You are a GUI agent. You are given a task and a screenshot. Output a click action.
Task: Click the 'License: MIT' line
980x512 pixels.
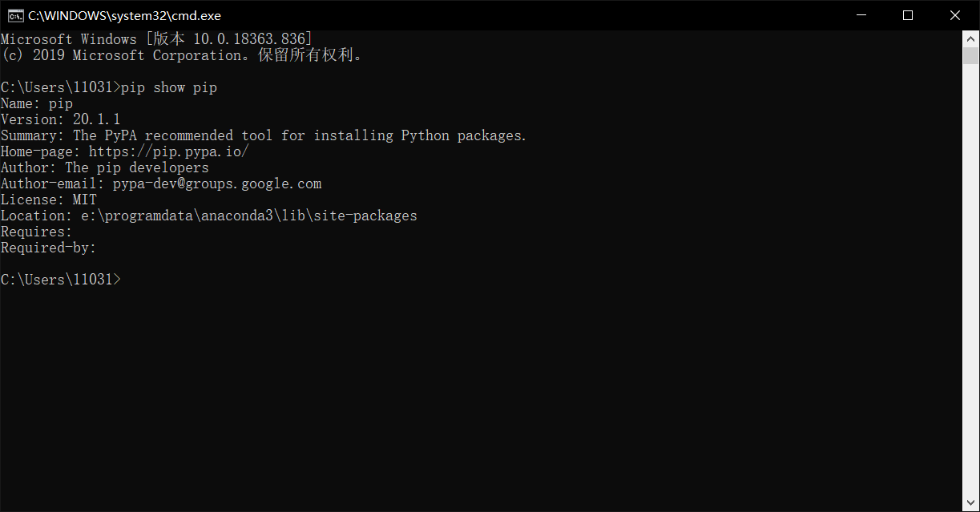pos(49,200)
